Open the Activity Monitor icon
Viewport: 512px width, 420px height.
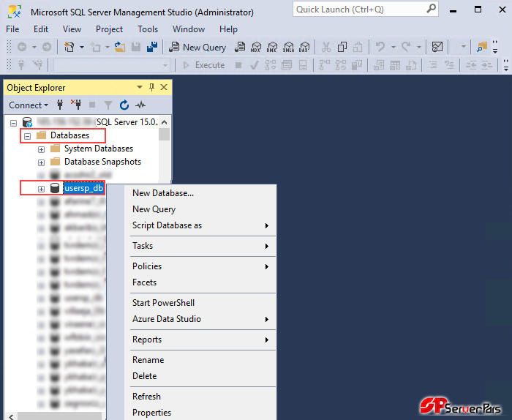[x=437, y=48]
